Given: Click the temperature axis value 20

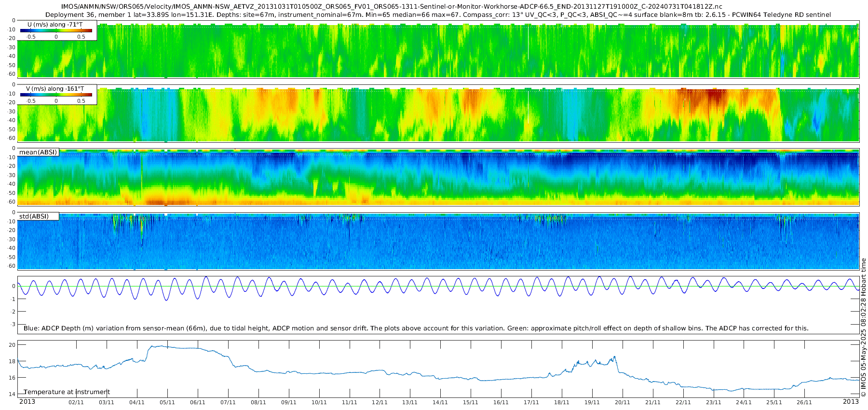Looking at the screenshot, I should [12, 345].
